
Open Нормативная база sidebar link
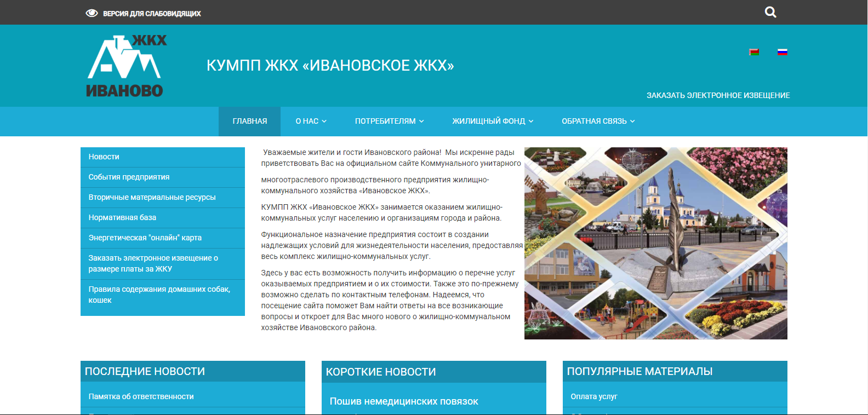tap(122, 217)
